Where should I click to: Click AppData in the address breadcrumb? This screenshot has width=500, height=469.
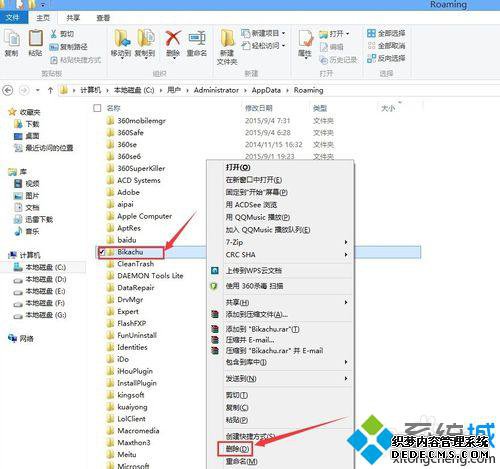pos(266,90)
